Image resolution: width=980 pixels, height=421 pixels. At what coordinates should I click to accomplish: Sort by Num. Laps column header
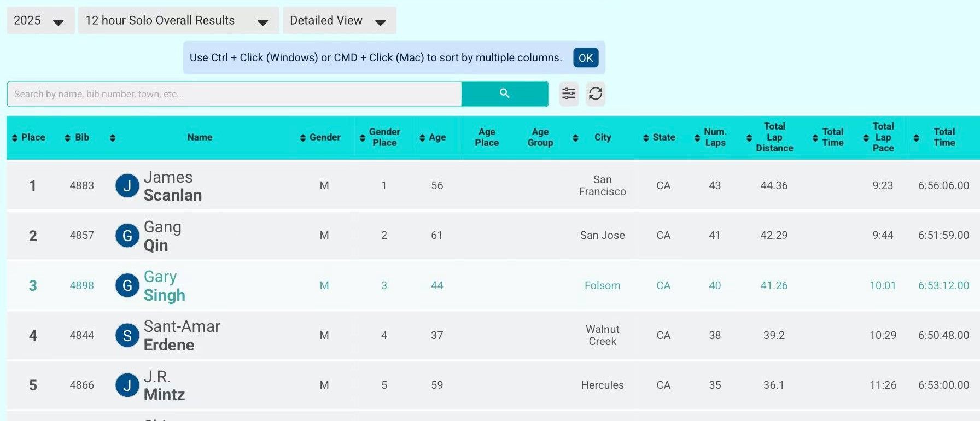[710, 137]
